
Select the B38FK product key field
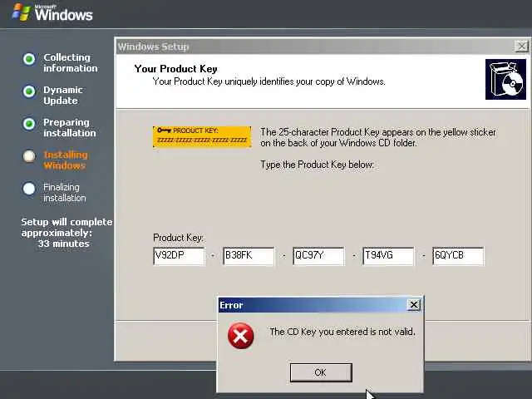pyautogui.click(x=249, y=256)
